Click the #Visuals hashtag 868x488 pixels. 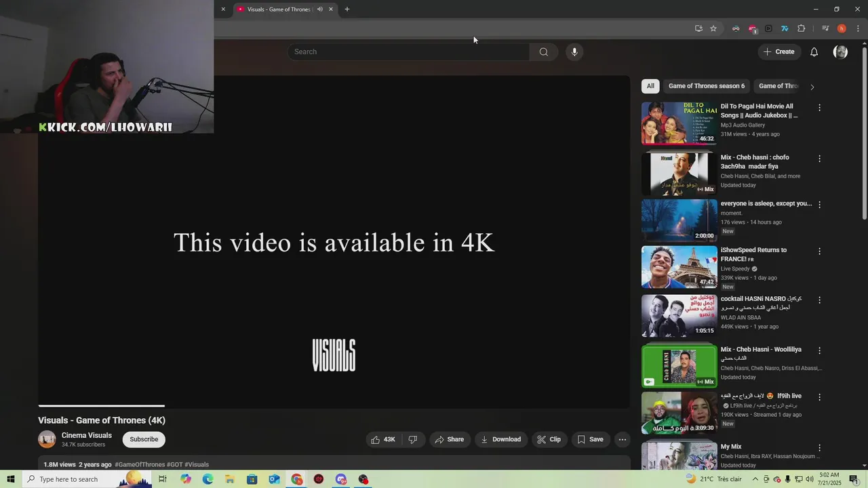click(197, 465)
